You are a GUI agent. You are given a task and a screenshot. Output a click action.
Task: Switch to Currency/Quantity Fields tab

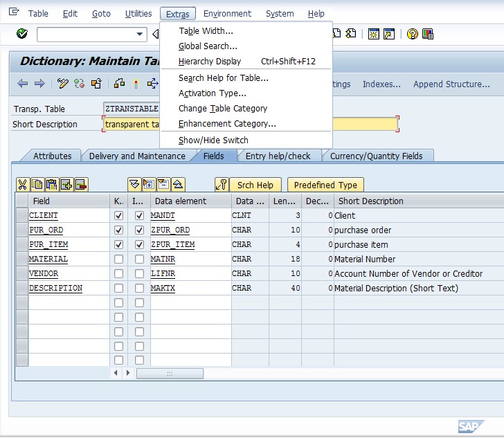377,156
